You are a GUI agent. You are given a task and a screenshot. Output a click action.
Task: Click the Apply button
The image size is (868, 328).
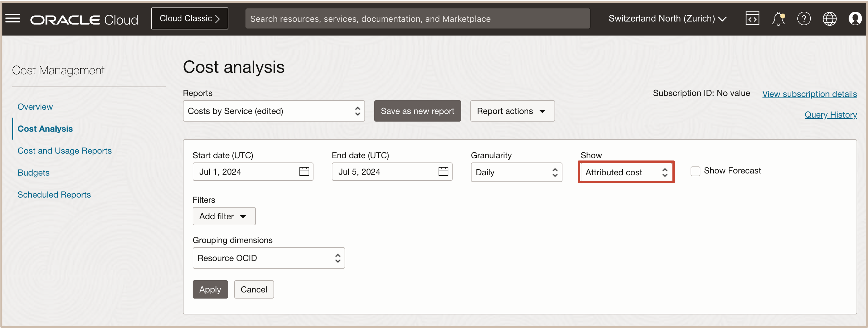[210, 289]
